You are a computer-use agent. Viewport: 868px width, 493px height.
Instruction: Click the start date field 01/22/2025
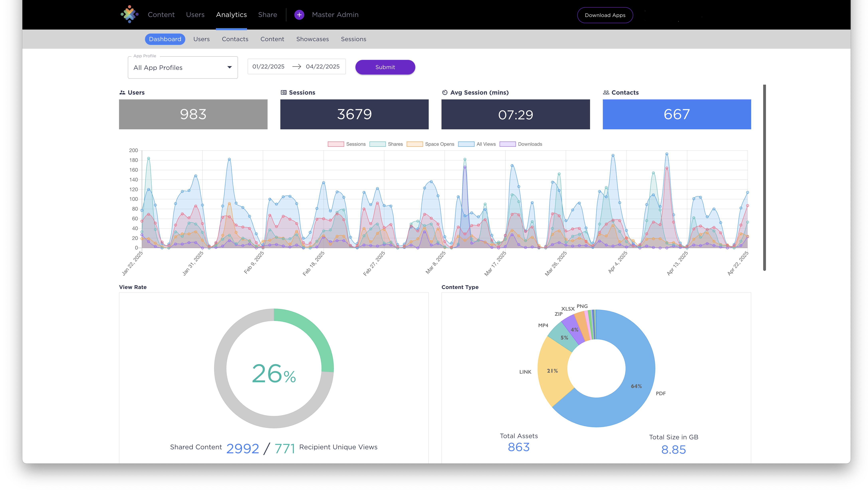coord(268,66)
